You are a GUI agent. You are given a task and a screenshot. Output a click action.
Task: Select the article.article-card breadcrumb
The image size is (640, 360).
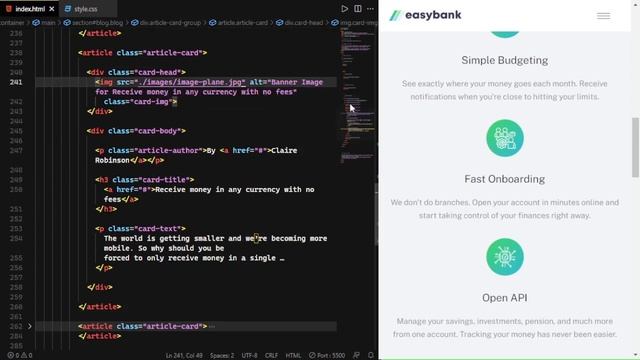pyautogui.click(x=238, y=23)
